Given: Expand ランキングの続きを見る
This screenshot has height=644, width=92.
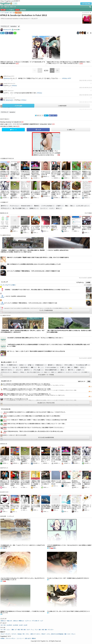Looking at the screenshot, I should [46, 310].
